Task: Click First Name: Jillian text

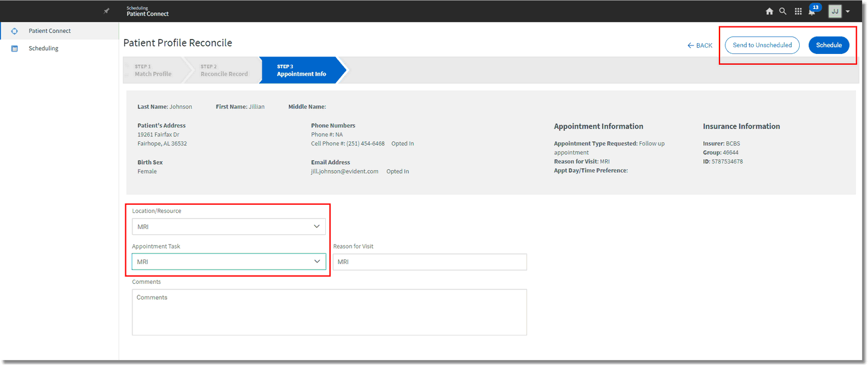Action: point(240,107)
